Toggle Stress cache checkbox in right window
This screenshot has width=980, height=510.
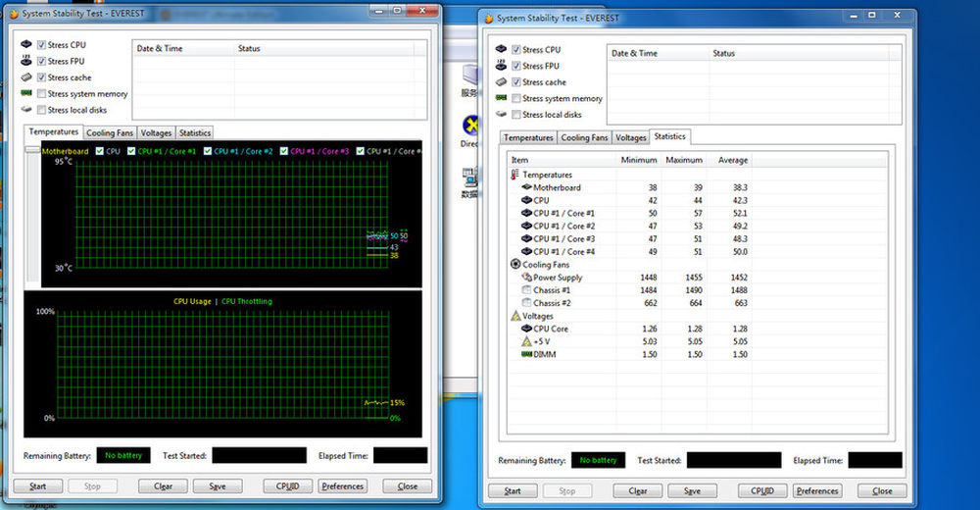point(516,82)
